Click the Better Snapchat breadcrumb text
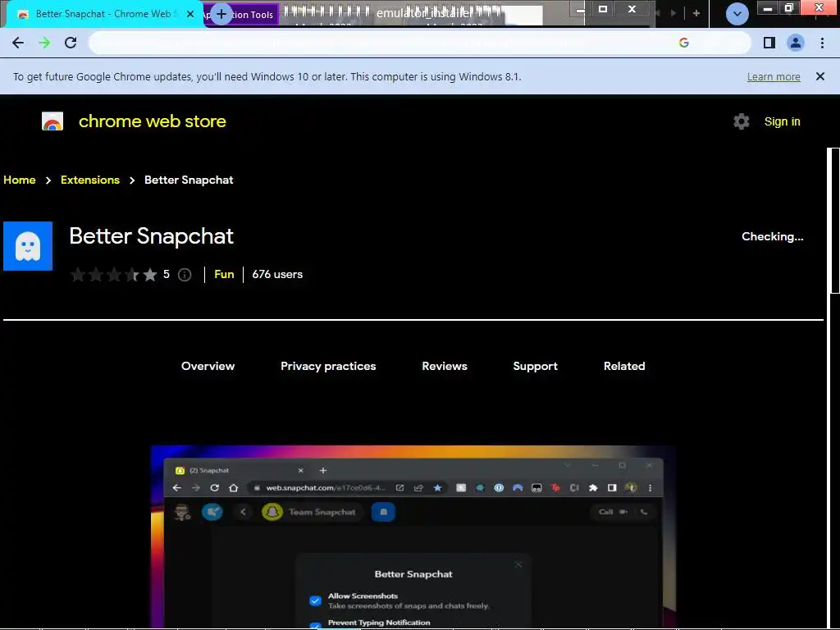The width and height of the screenshot is (840, 630). (189, 180)
